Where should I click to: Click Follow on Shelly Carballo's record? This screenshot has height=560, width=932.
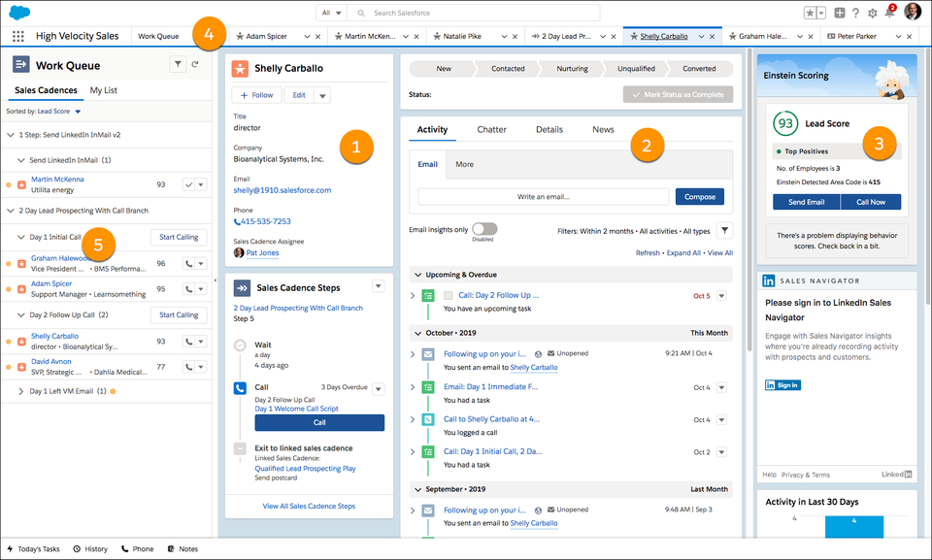click(255, 95)
